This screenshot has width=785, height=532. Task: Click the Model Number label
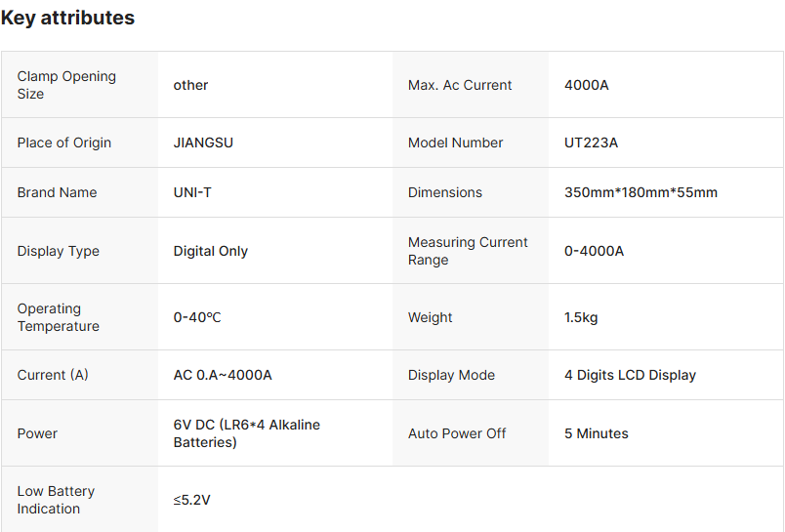point(456,143)
